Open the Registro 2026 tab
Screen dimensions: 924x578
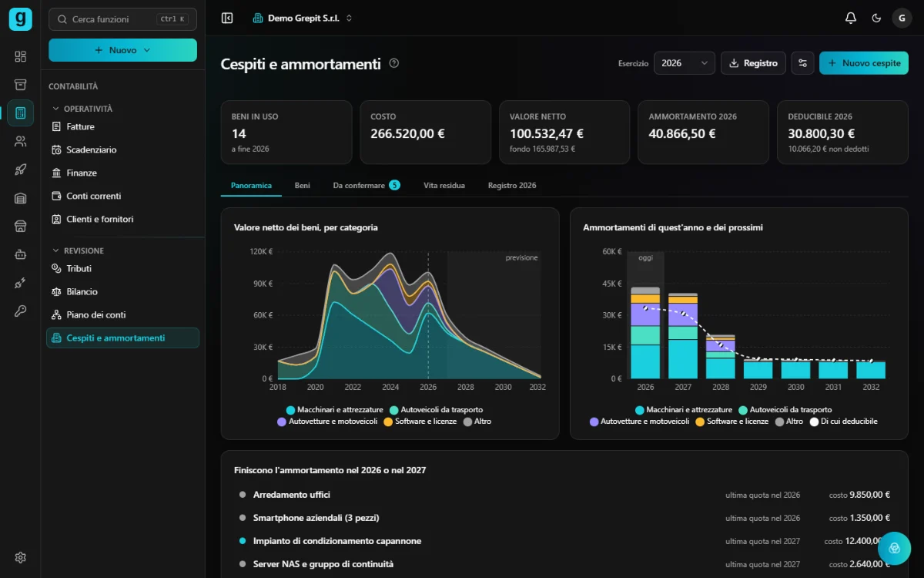(512, 186)
